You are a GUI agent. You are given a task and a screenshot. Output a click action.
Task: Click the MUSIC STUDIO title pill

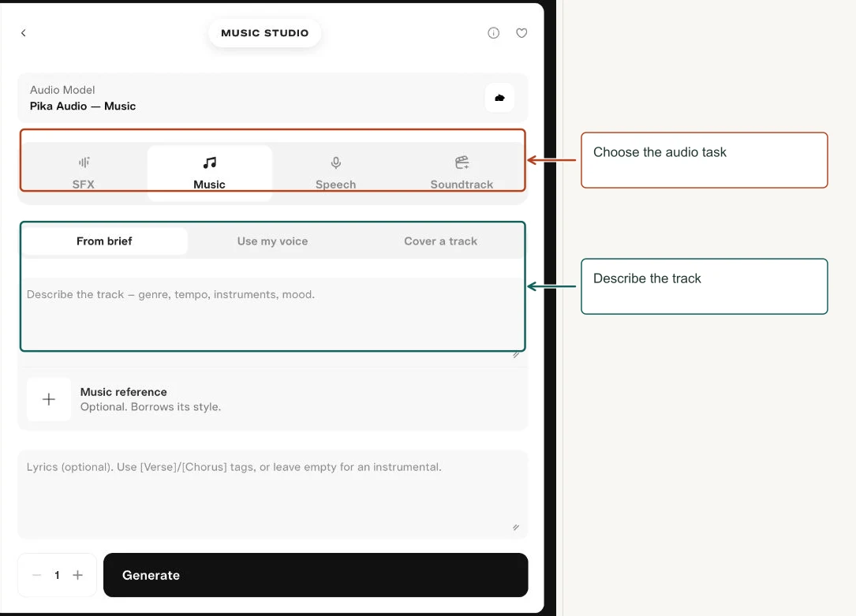coord(265,33)
